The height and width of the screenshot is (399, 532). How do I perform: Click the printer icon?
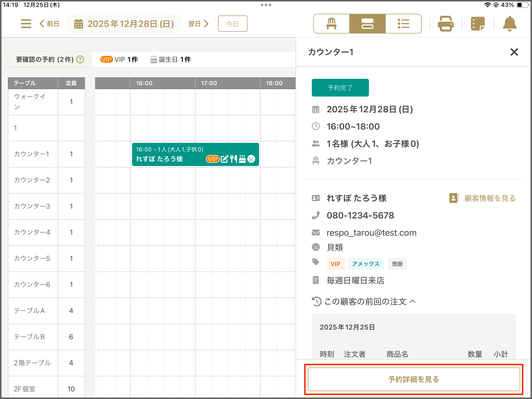tap(446, 24)
